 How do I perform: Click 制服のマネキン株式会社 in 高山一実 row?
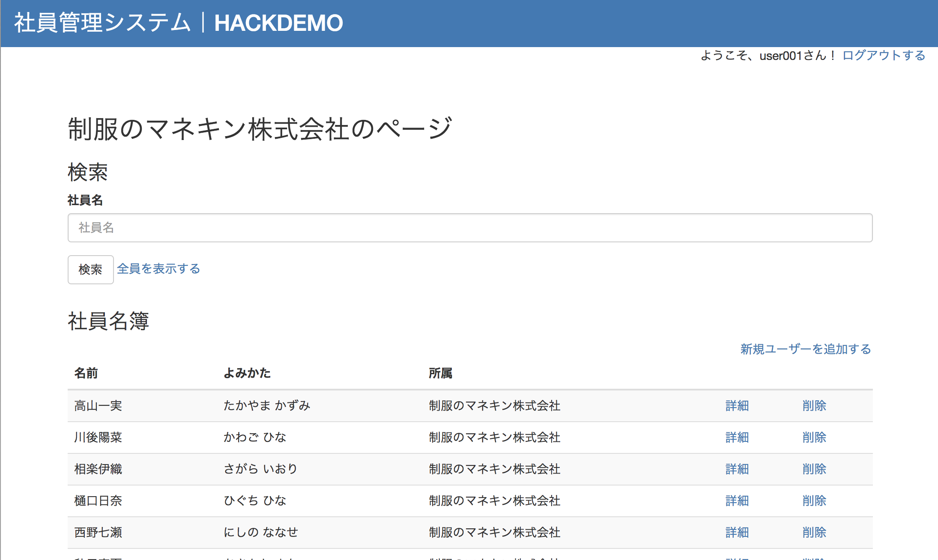[495, 406]
